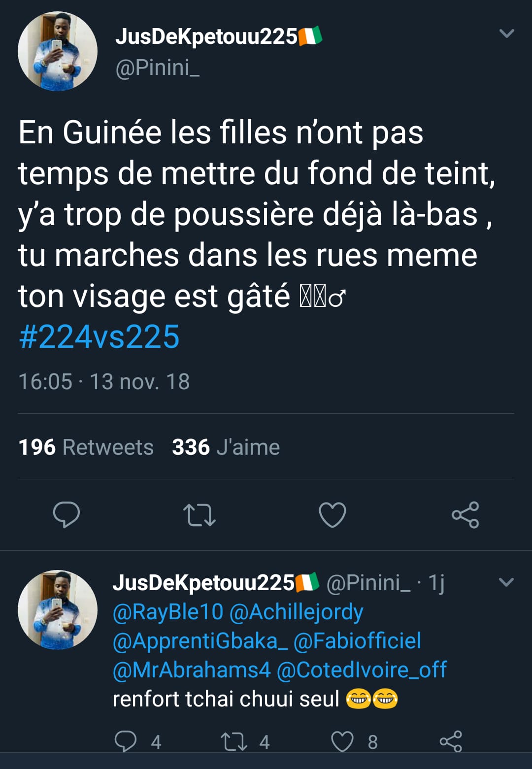View the 336 J'aime list
Screen dimensions: 532x769
click(x=226, y=447)
